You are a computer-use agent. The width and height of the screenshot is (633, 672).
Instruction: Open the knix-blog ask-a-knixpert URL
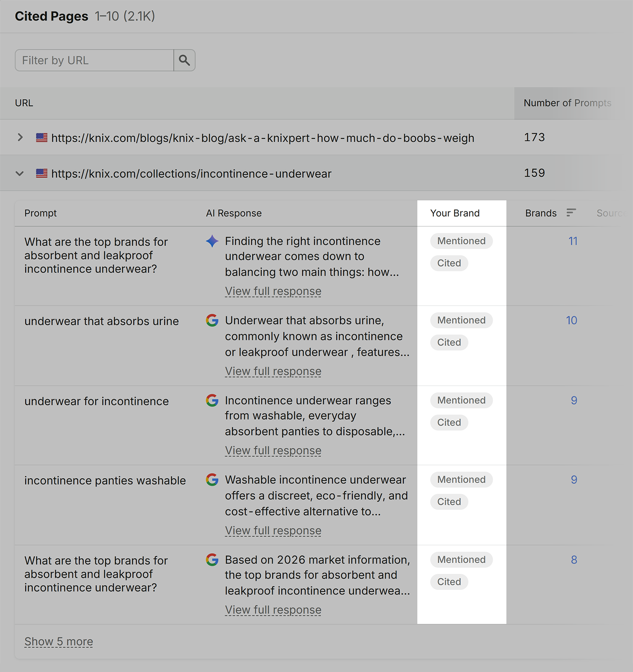coord(262,138)
